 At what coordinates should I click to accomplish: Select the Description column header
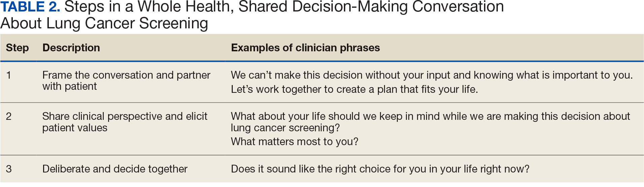[71, 48]
